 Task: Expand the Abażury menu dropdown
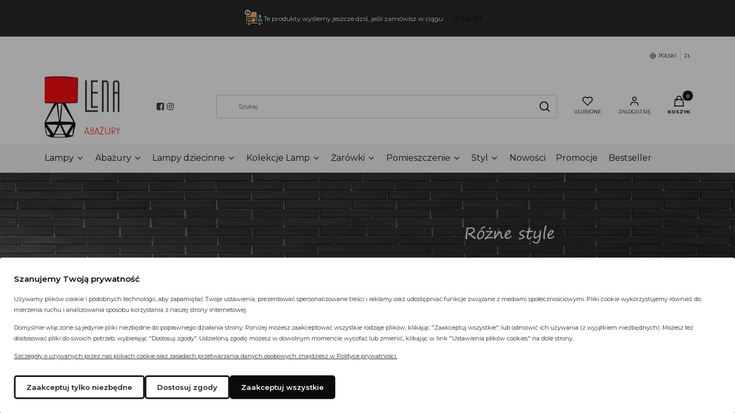[x=118, y=158]
